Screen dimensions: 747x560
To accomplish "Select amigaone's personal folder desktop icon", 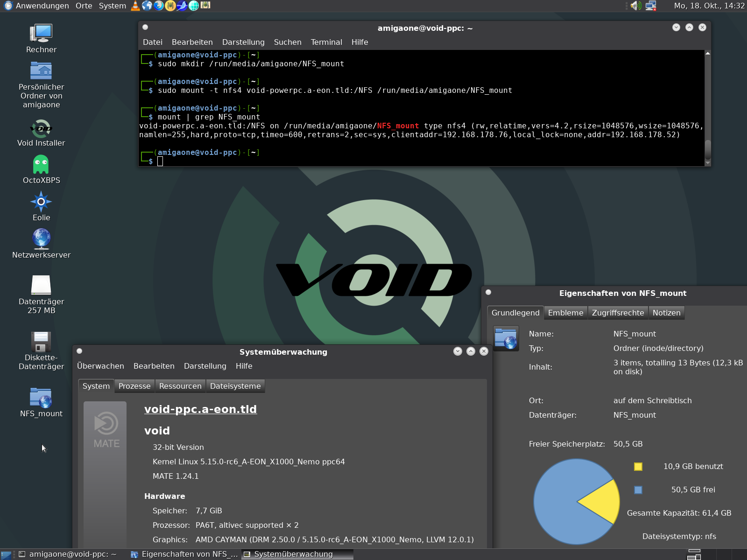I will pyautogui.click(x=41, y=84).
